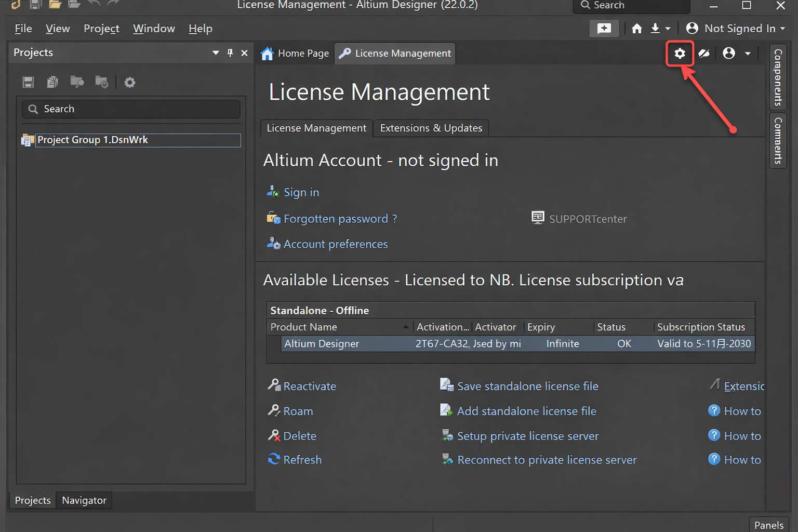Click the Extensions link at the right edge
Image resolution: width=798 pixels, height=532 pixels.
[x=744, y=386]
